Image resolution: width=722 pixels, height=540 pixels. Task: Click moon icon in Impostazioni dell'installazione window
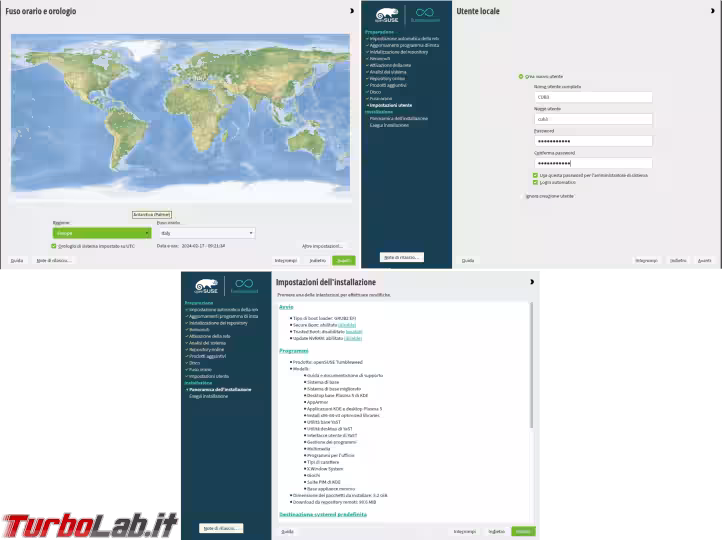[x=532, y=282]
